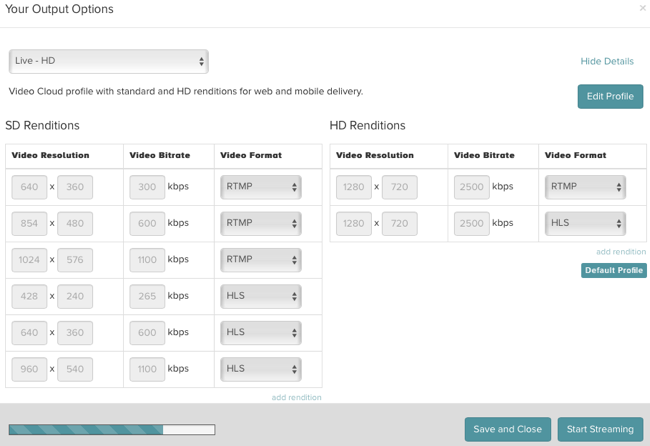
Task: Open the HLS format dropdown for 960x540
Action: point(261,369)
